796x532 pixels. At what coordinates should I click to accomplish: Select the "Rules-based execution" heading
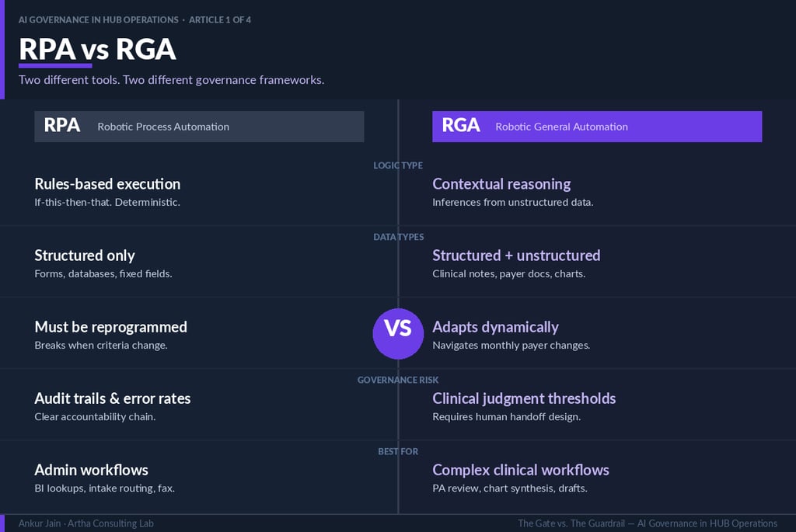pos(107,184)
